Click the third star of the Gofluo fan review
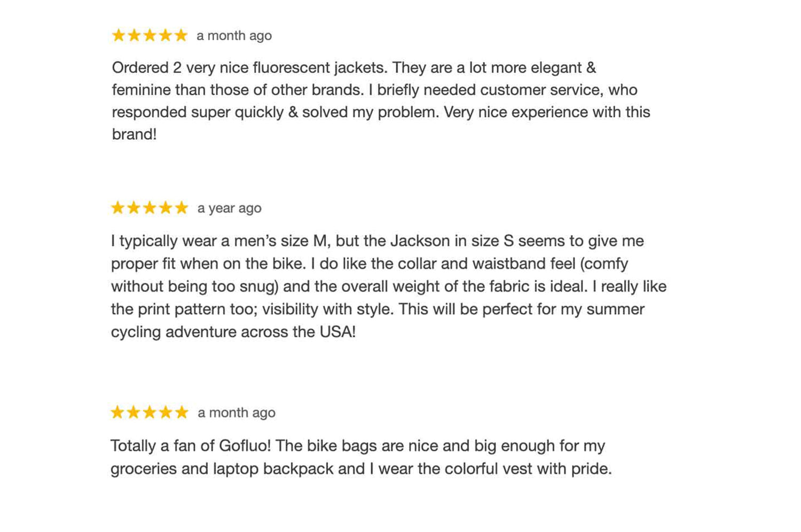 pos(150,412)
